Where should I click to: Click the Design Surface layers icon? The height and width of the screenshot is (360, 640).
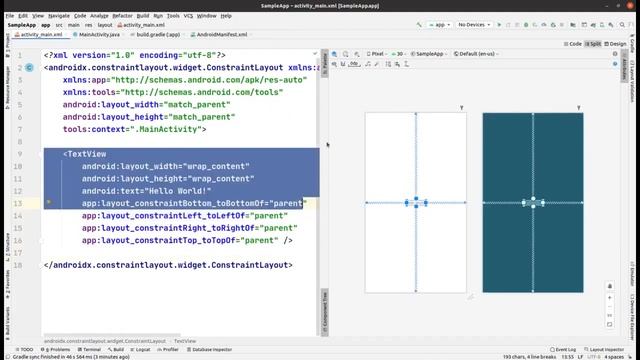[334, 54]
